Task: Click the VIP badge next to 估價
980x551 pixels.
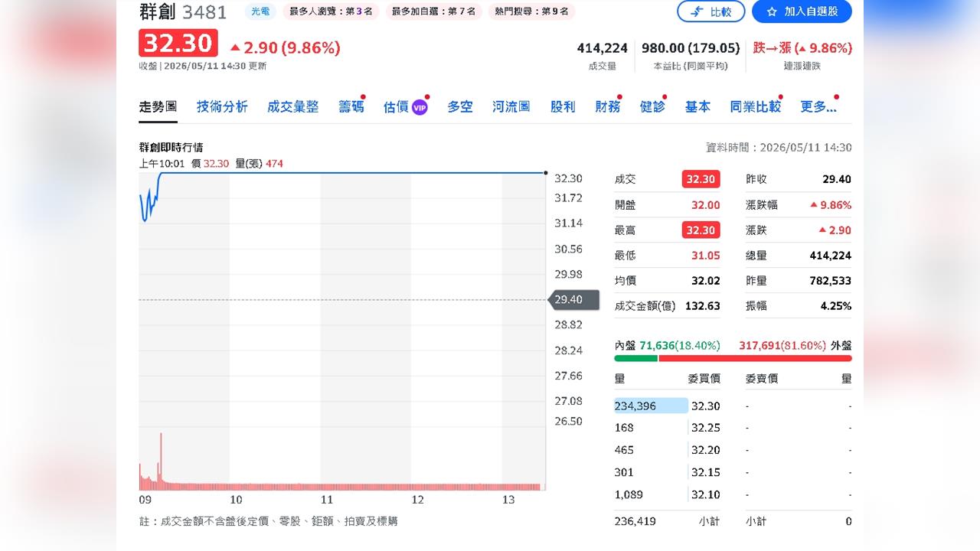Action: point(420,107)
